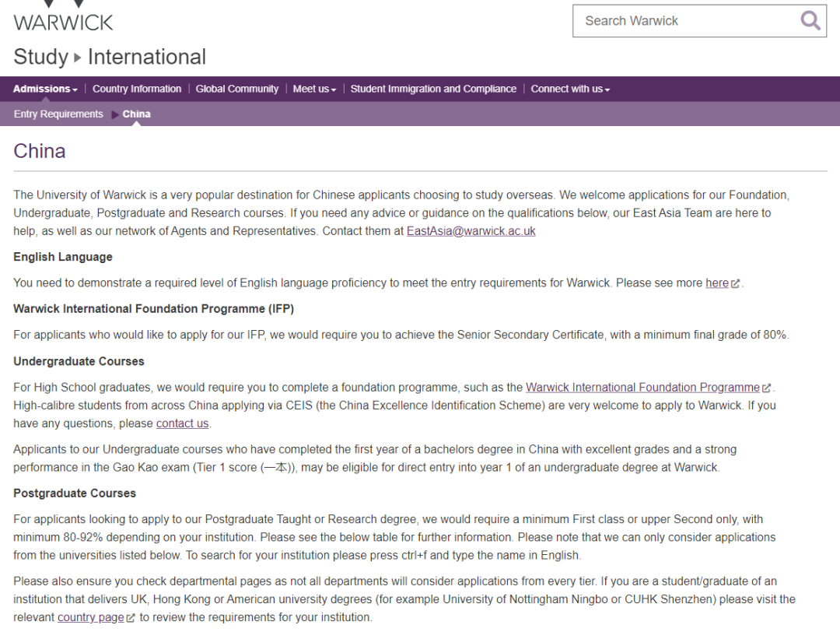Image resolution: width=840 pixels, height=632 pixels.
Task: Open Country Information menu item
Action: [137, 89]
